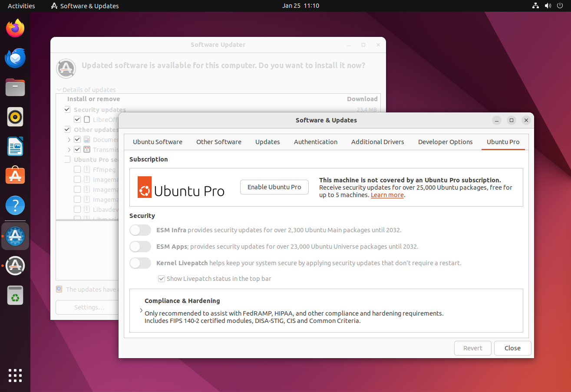571x392 pixels.
Task: Click Software Updater header icon in updater window
Action: [x=66, y=69]
